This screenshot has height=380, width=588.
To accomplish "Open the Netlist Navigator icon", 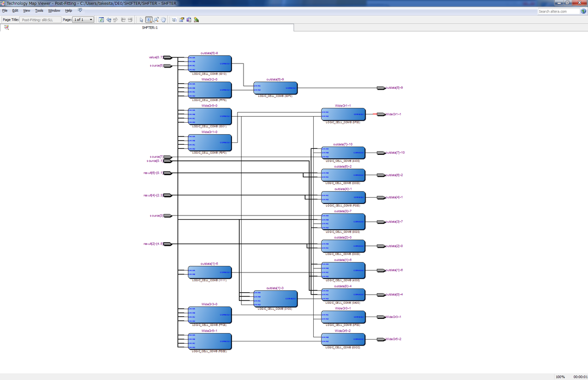I will pyautogui.click(x=175, y=20).
